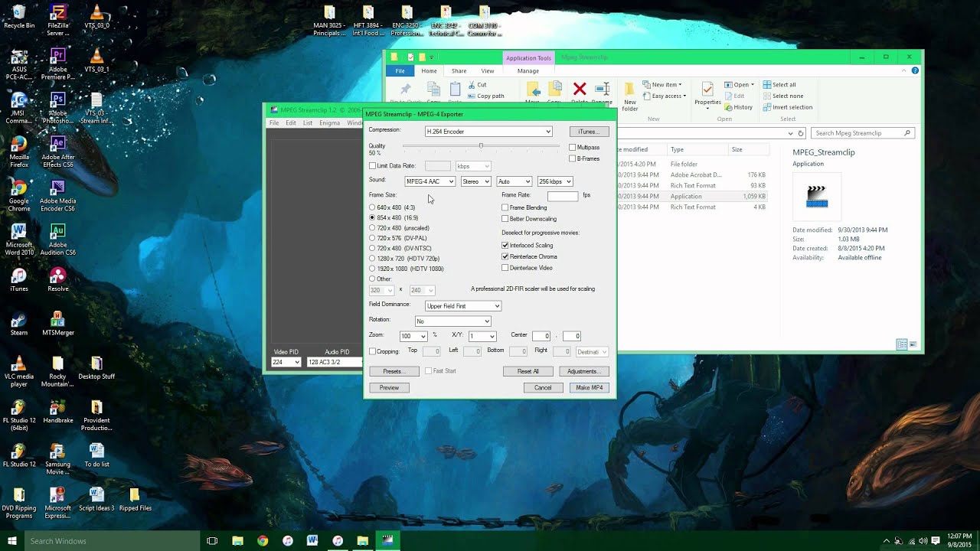Screen dimensions: 980x551
Task: Launch Adobe Premiere Pro desktop shortcut
Action: [57, 64]
